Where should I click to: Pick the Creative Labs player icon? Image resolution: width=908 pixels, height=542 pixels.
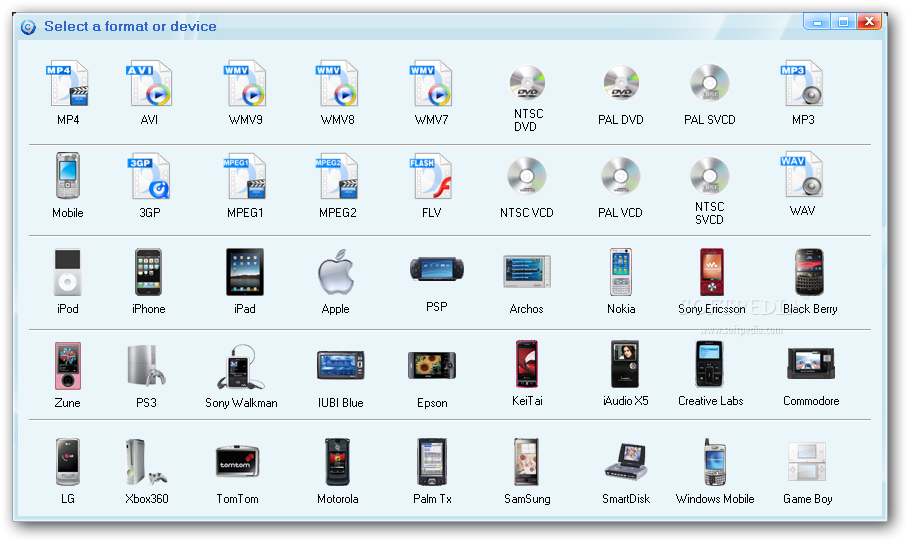[710, 364]
